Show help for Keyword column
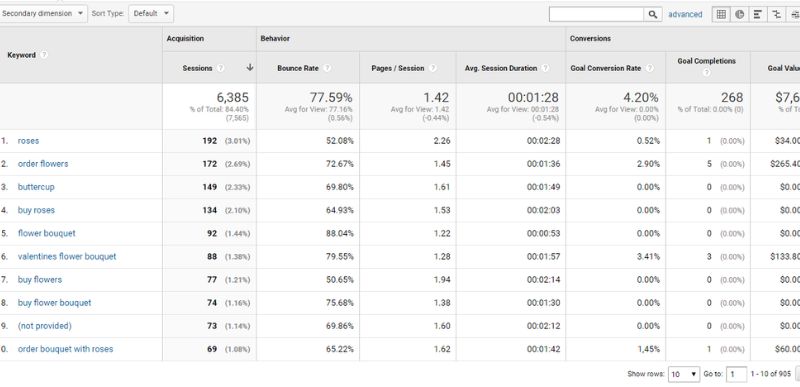 coord(44,55)
